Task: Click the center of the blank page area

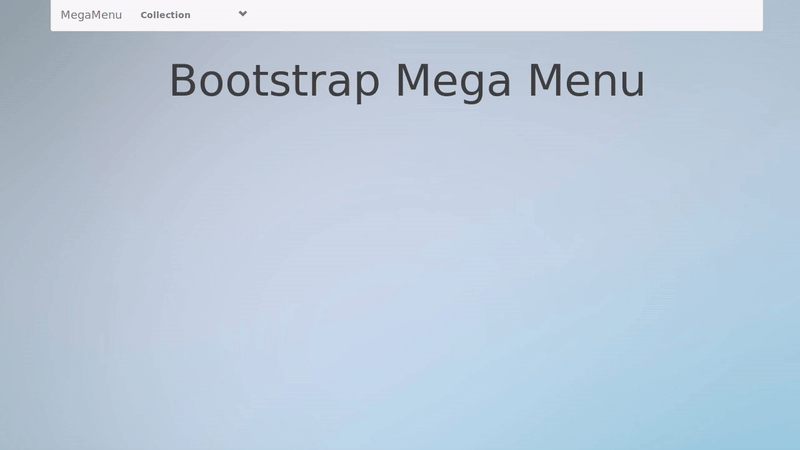Action: [400, 270]
